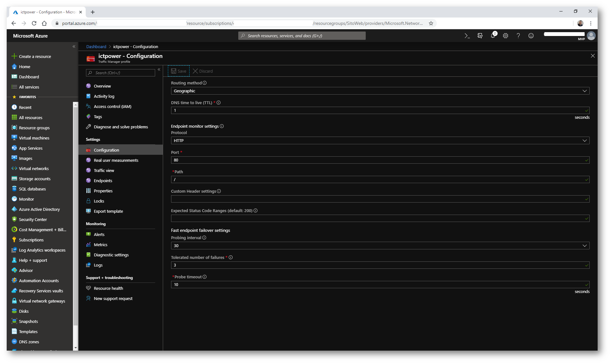Click the Dashboard breadcrumb link
The height and width of the screenshot is (364, 611).
[96, 47]
